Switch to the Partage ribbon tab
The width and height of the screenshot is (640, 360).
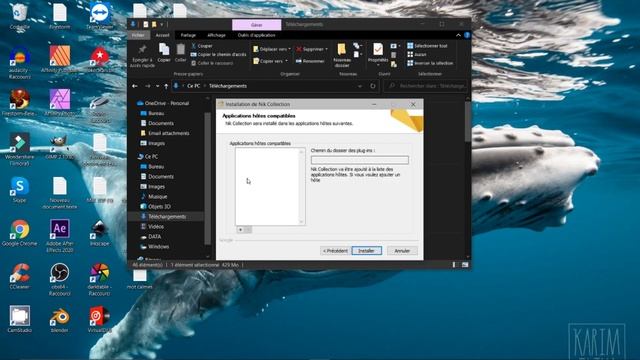pos(188,35)
